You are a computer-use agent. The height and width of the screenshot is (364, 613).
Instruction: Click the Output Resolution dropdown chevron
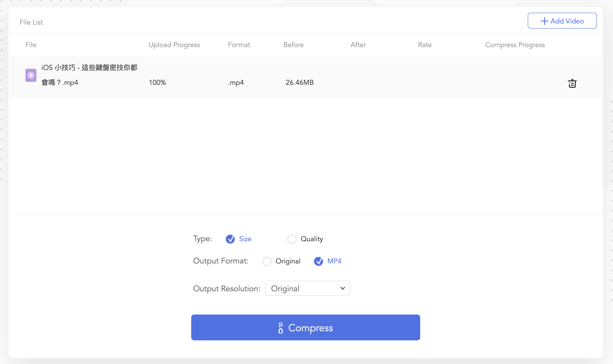tap(343, 288)
